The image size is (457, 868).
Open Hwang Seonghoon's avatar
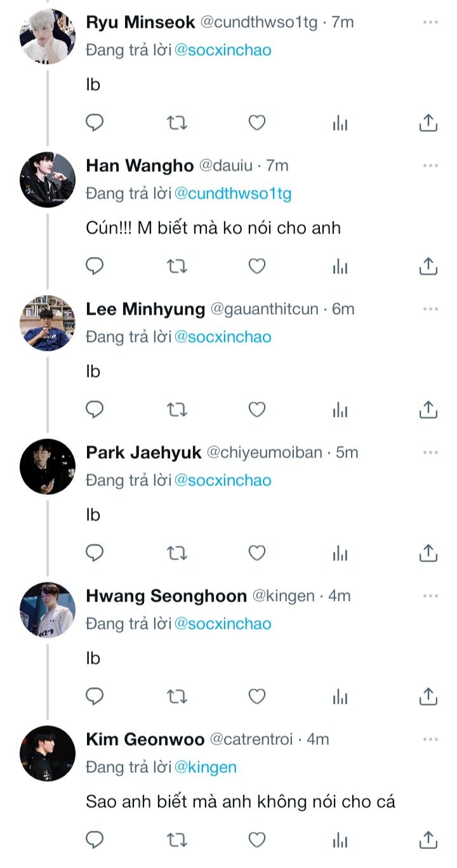(48, 610)
